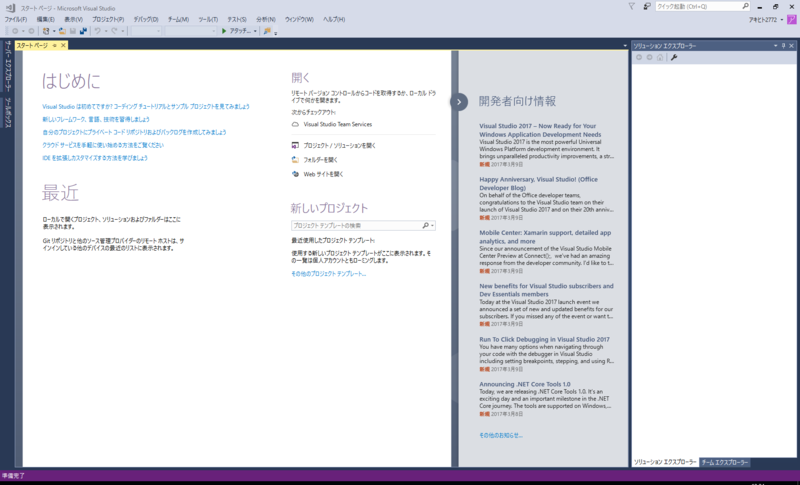Pin the Solution Explorer panel with the pushpin
The height and width of the screenshot is (485, 800).
784,46
